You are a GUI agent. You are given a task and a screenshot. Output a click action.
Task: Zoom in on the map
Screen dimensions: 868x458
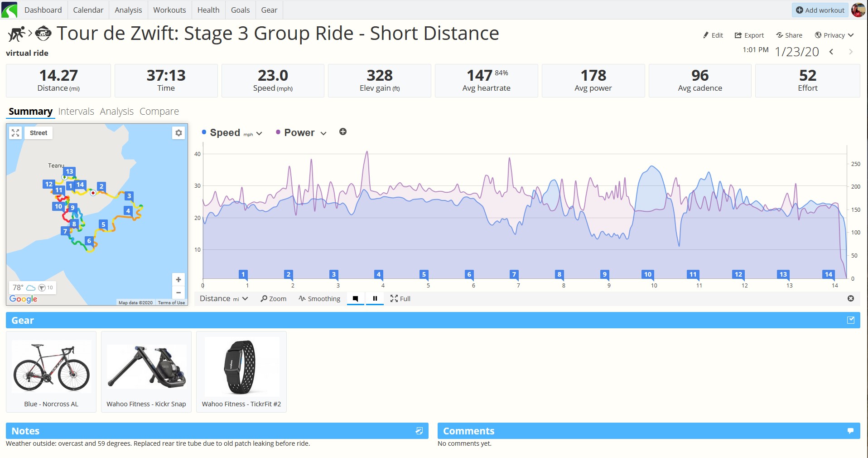point(178,280)
